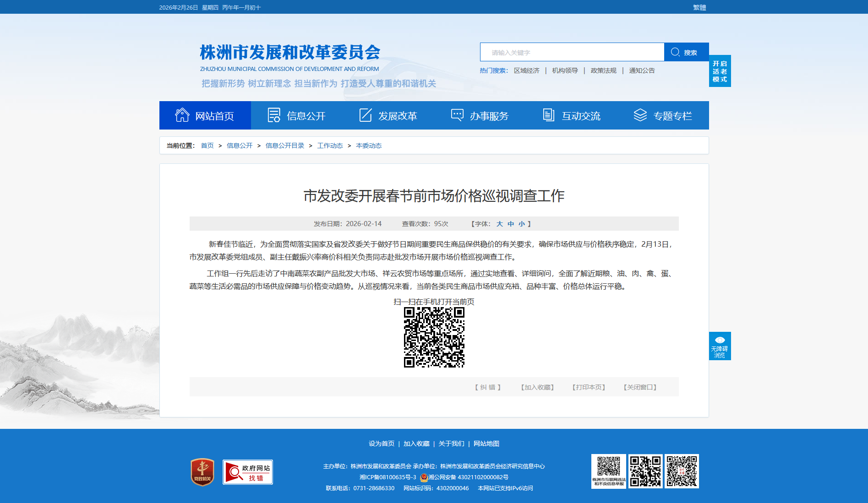Open the 工作动态 breadcrumb link

tap(330, 146)
